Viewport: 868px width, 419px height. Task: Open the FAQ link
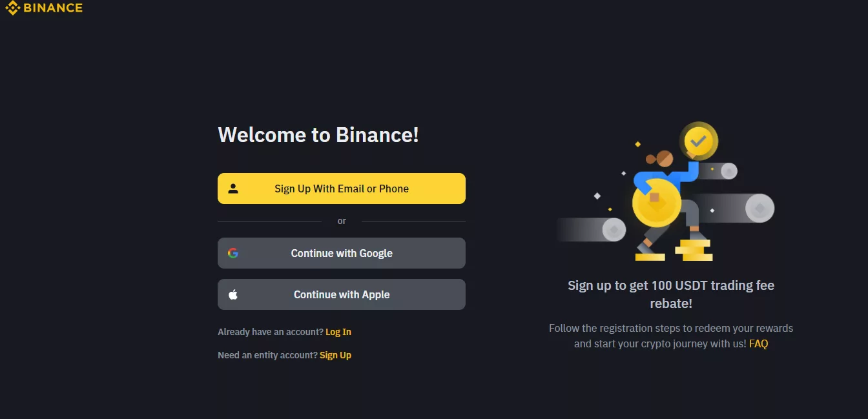click(758, 343)
